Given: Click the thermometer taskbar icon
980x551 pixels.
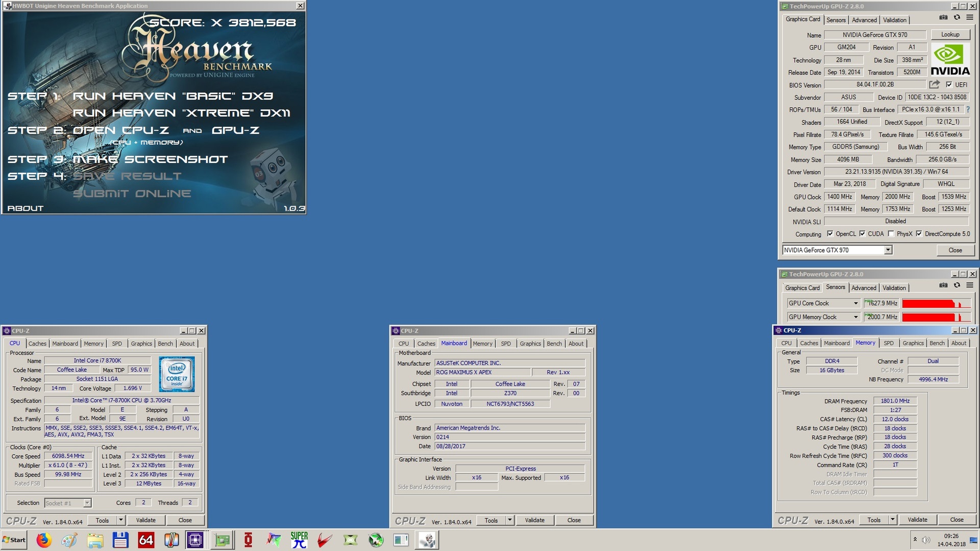Looking at the screenshot, I should (x=171, y=540).
